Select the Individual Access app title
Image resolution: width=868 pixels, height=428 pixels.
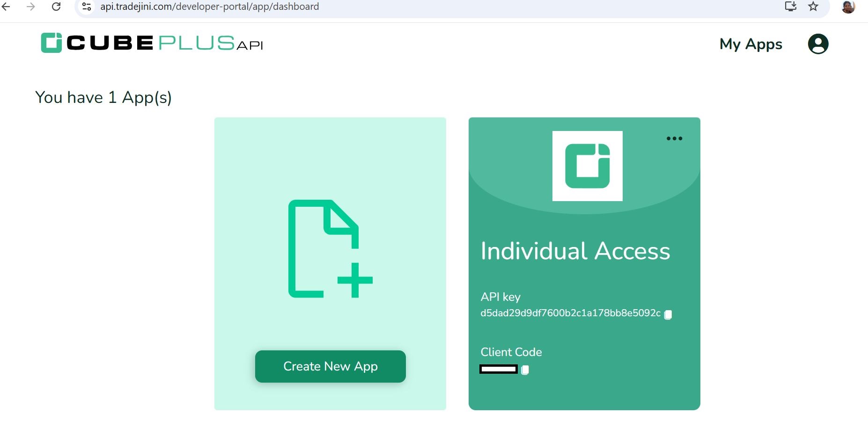point(575,251)
